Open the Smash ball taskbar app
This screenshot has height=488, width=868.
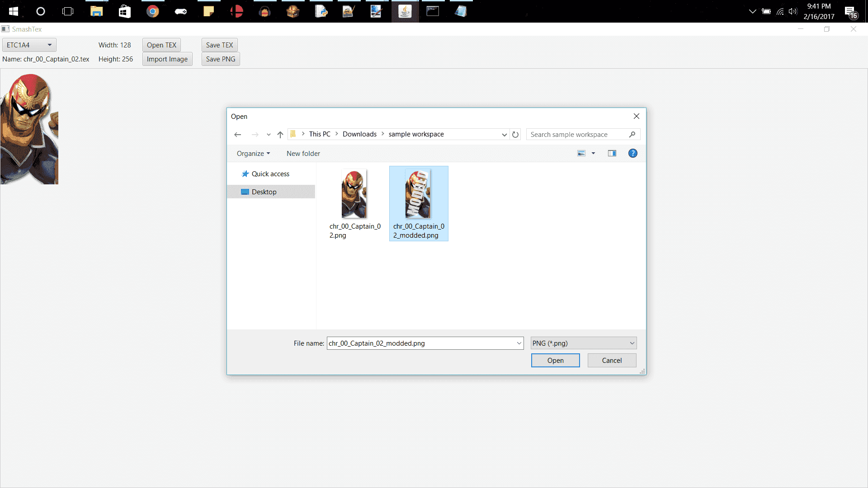[x=237, y=11]
